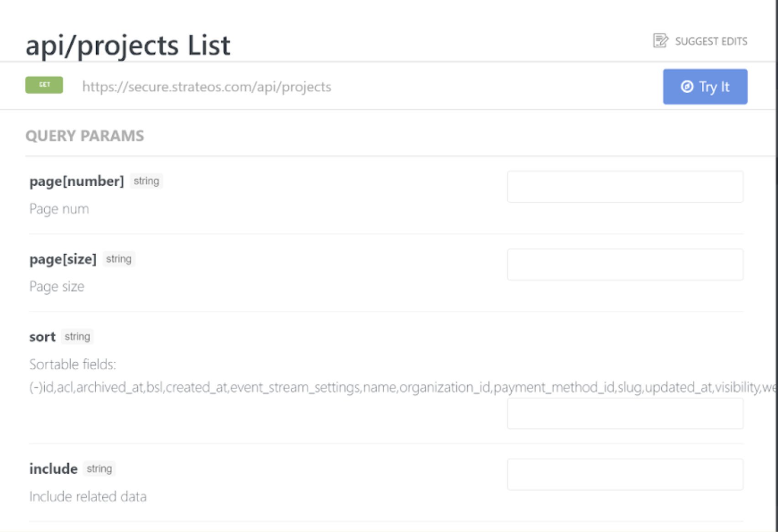Focus the page[size] input field
Screen dimensions: 778x532
coord(625,265)
